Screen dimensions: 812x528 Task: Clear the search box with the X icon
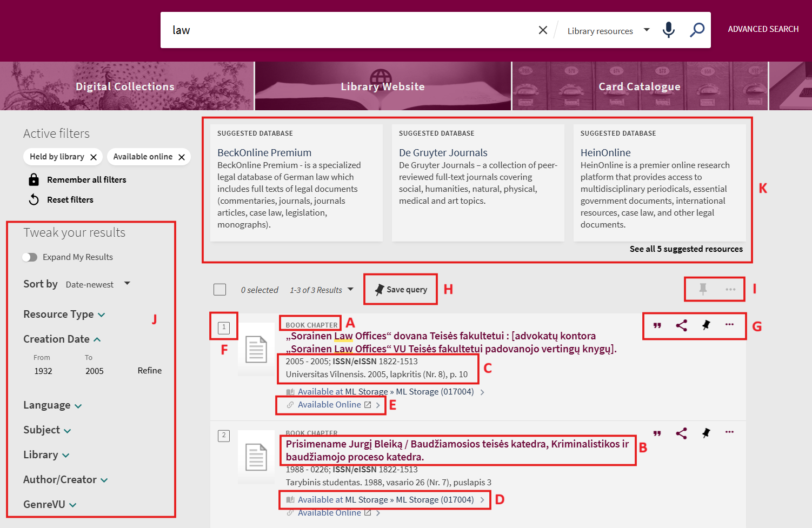coord(543,30)
